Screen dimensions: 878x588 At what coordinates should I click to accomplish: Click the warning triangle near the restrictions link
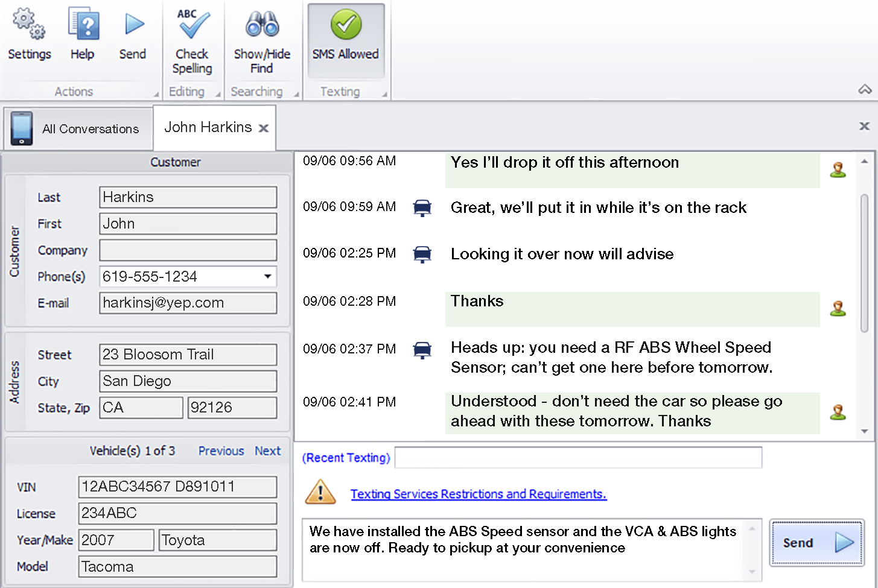coord(320,491)
